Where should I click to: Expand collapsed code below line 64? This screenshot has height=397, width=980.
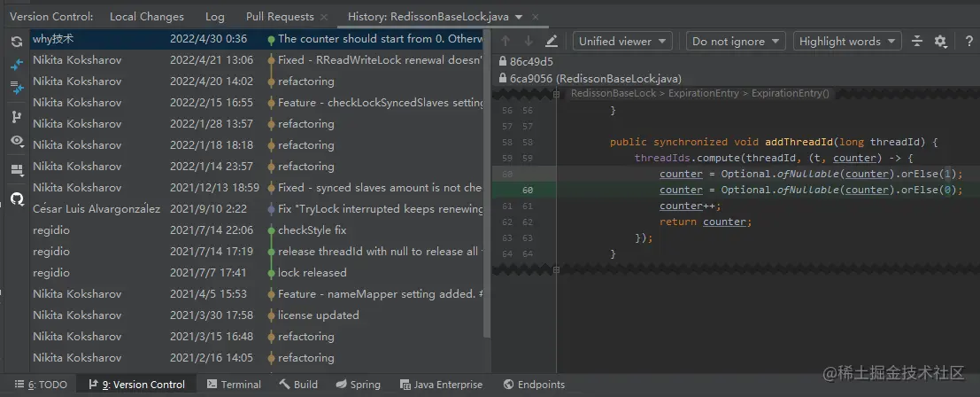[x=556, y=270]
